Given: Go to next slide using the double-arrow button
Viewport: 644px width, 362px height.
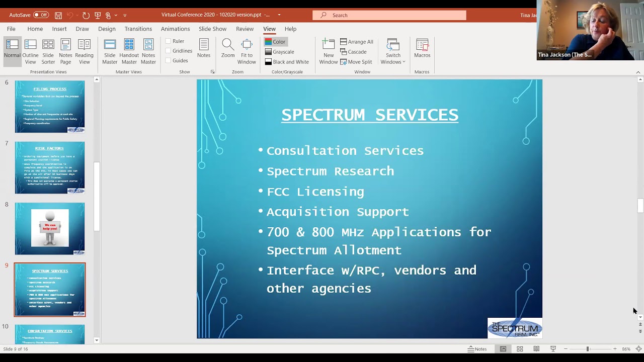Looking at the screenshot, I should coord(640,331).
